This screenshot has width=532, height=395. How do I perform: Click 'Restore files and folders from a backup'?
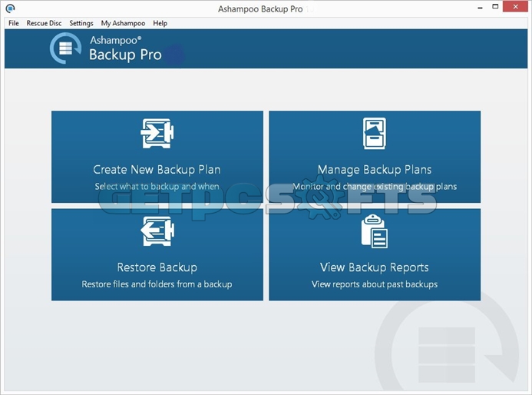pyautogui.click(x=157, y=284)
